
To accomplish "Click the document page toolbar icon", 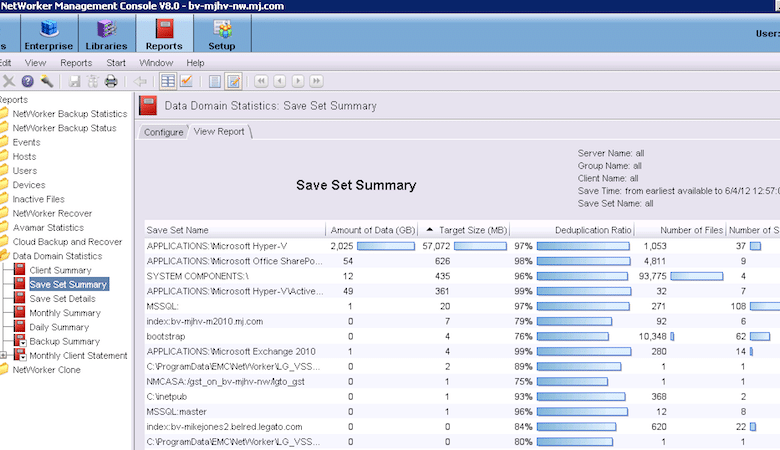I will [x=214, y=81].
